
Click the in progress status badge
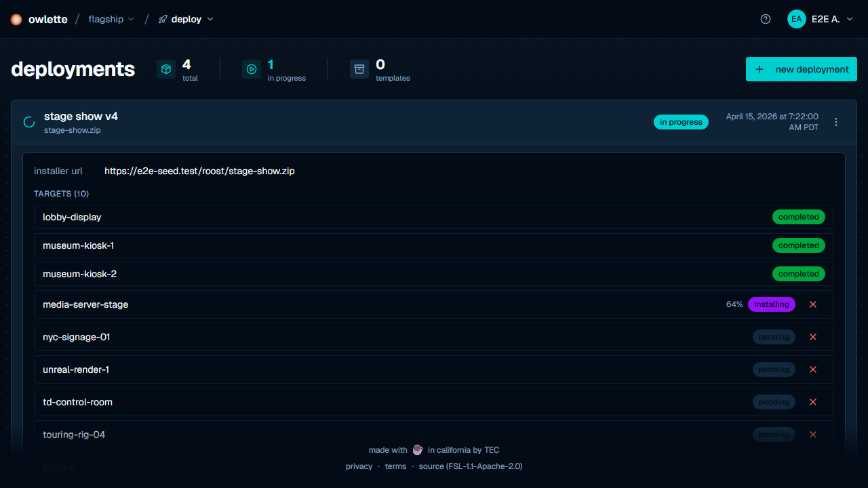click(681, 122)
